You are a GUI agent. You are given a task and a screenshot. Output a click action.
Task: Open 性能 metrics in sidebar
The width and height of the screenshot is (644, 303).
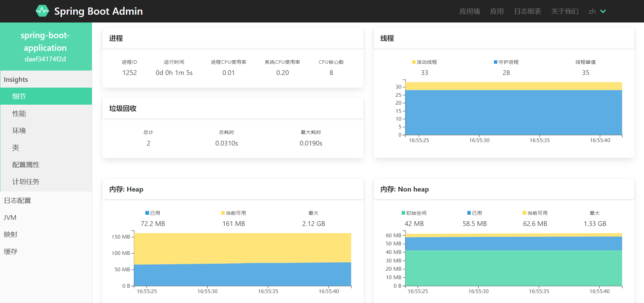pyautogui.click(x=46, y=113)
